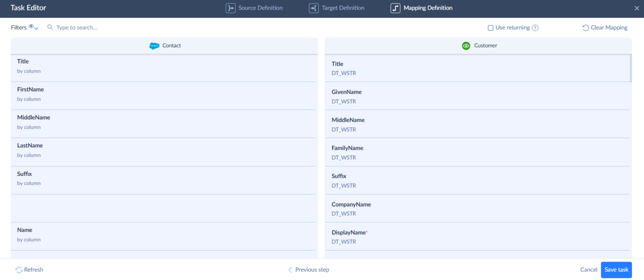Viewport: 644px width, 280px height.
Task: Click the search magnifier icon
Action: pyautogui.click(x=50, y=28)
